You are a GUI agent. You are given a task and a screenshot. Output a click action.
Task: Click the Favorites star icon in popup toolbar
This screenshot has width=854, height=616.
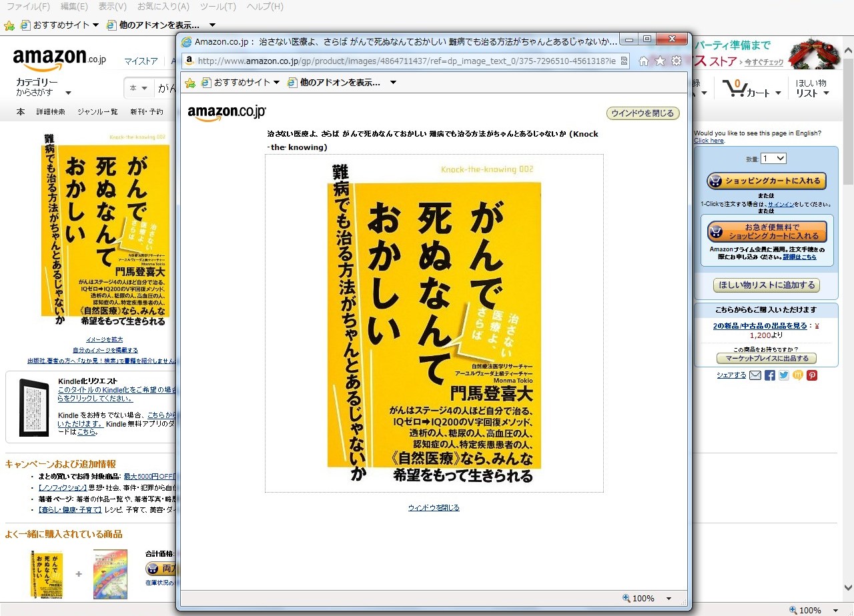point(660,61)
